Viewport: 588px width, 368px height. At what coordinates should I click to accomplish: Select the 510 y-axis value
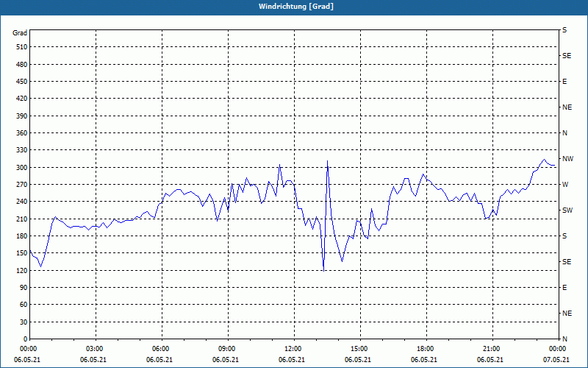point(22,47)
